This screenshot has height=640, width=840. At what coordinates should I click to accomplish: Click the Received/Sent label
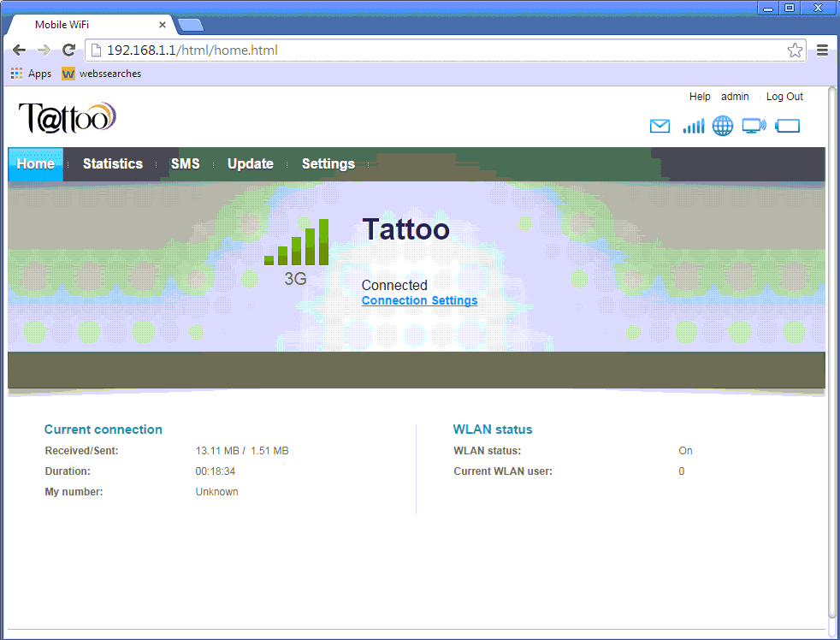click(x=81, y=451)
